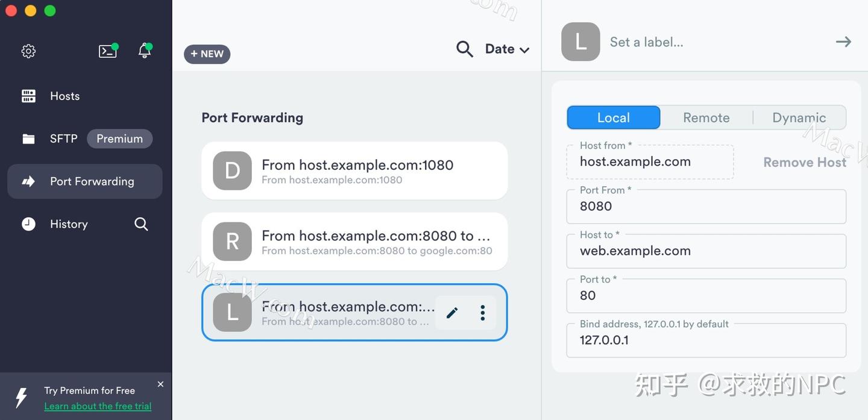The height and width of the screenshot is (420, 868).
Task: Switch to the Remote forwarding tab
Action: [705, 118]
